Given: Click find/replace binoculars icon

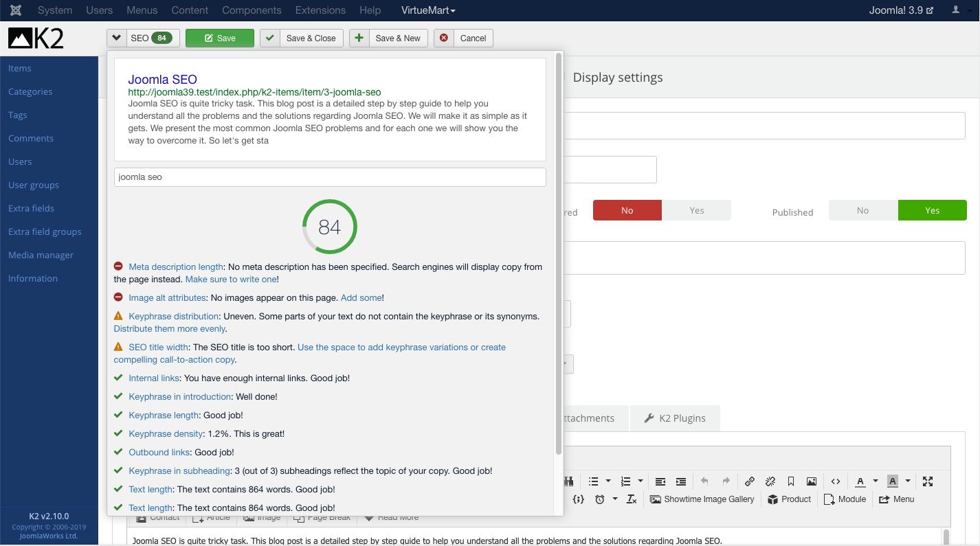Looking at the screenshot, I should 569,481.
